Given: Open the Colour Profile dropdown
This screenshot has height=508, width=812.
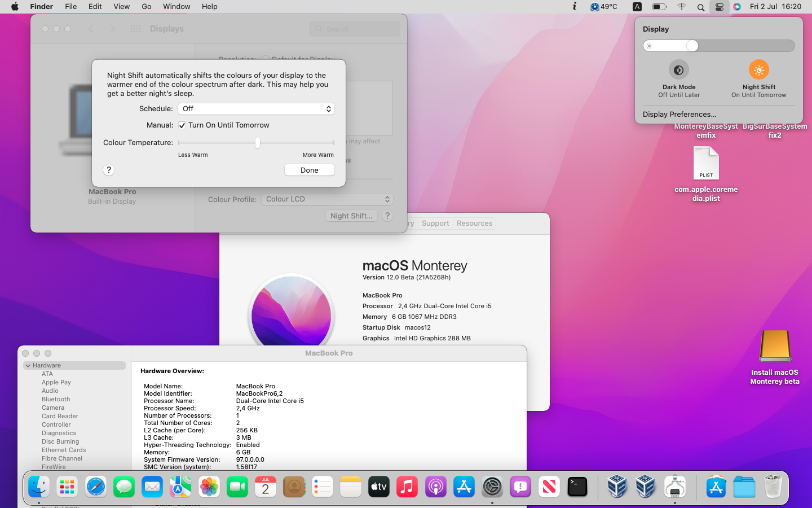Looking at the screenshot, I should click(327, 199).
